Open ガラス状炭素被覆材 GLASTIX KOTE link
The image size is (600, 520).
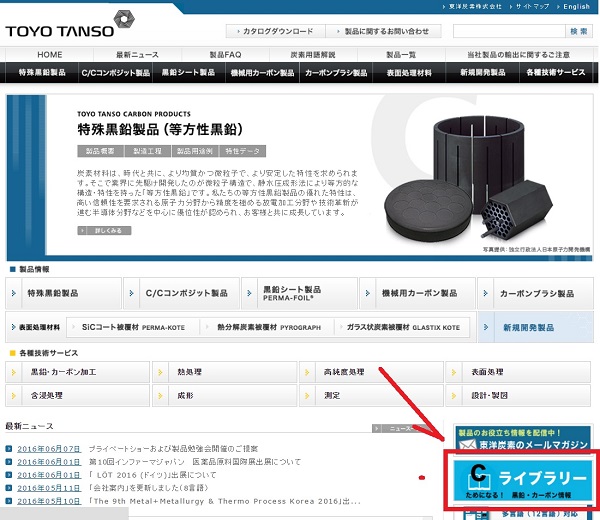tap(403, 327)
